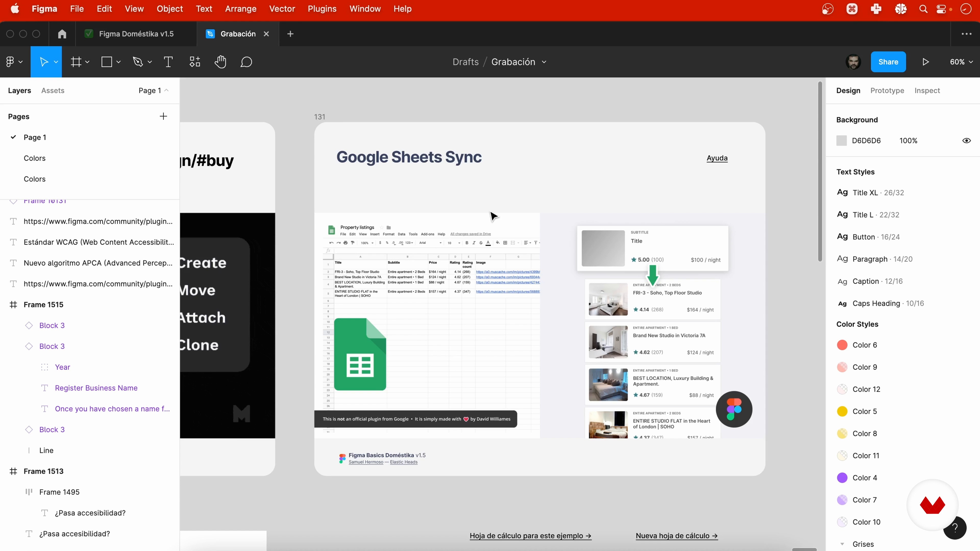
Task: Select the Color 4 purple swatch
Action: [x=842, y=478]
